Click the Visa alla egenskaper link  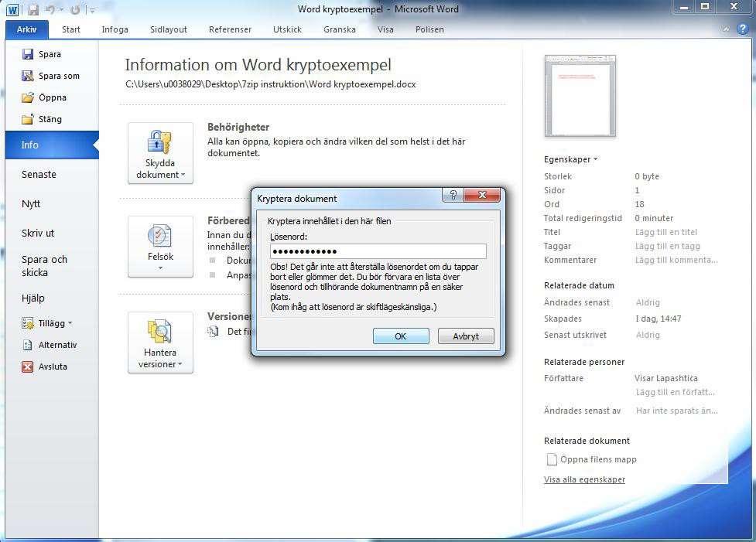[x=584, y=479]
